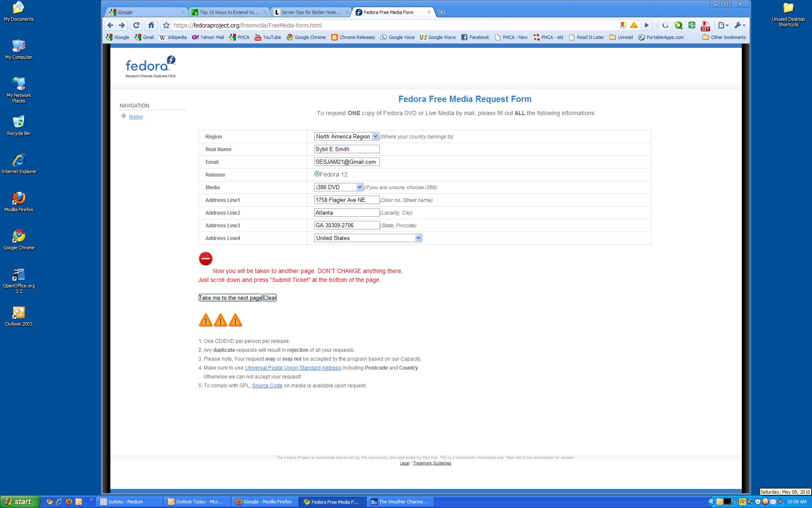Screen dimensions: 812x508
Task: Open the YouTube bookmark
Action: click(268, 37)
